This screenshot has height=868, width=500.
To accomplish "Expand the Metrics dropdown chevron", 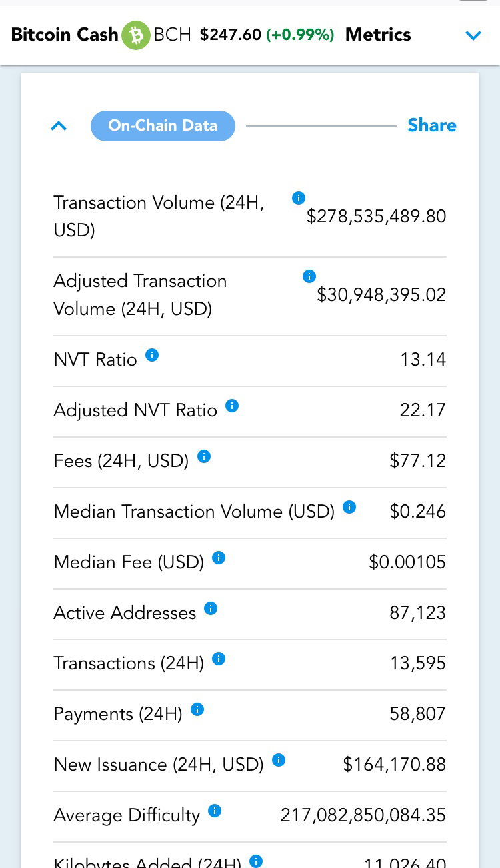I will point(473,36).
